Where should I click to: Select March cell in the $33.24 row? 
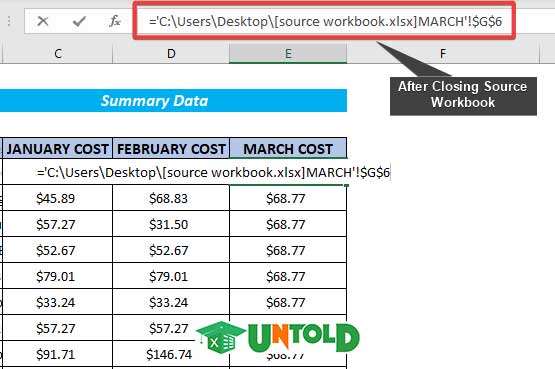pyautogui.click(x=288, y=302)
